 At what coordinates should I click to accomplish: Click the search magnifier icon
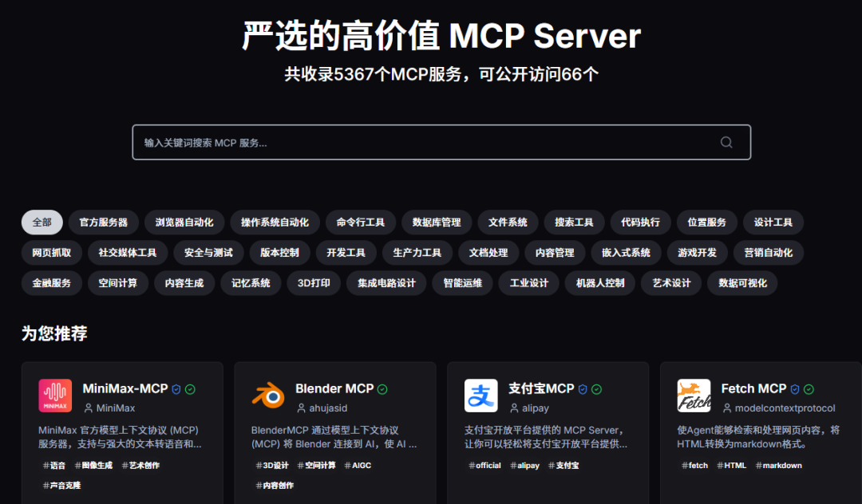[726, 142]
